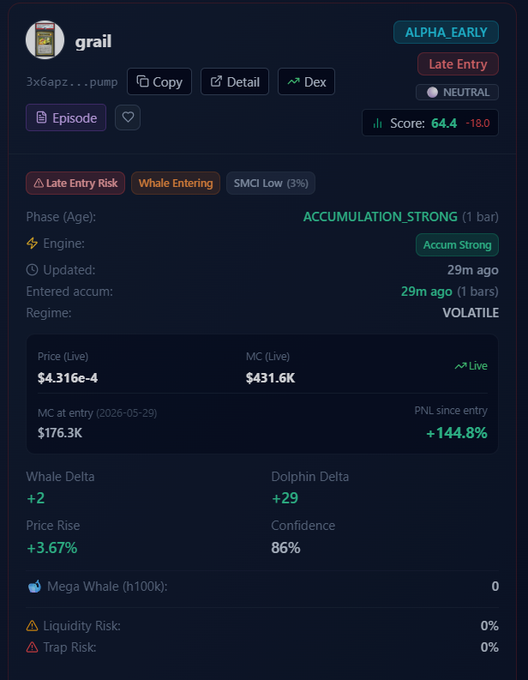This screenshot has width=528, height=680.
Task: Open the grail token avatar image
Action: coord(45,40)
